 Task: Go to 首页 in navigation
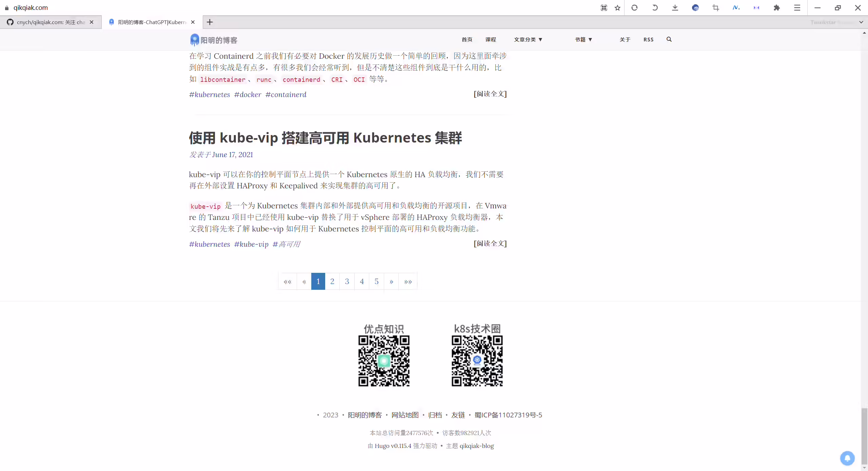click(467, 40)
